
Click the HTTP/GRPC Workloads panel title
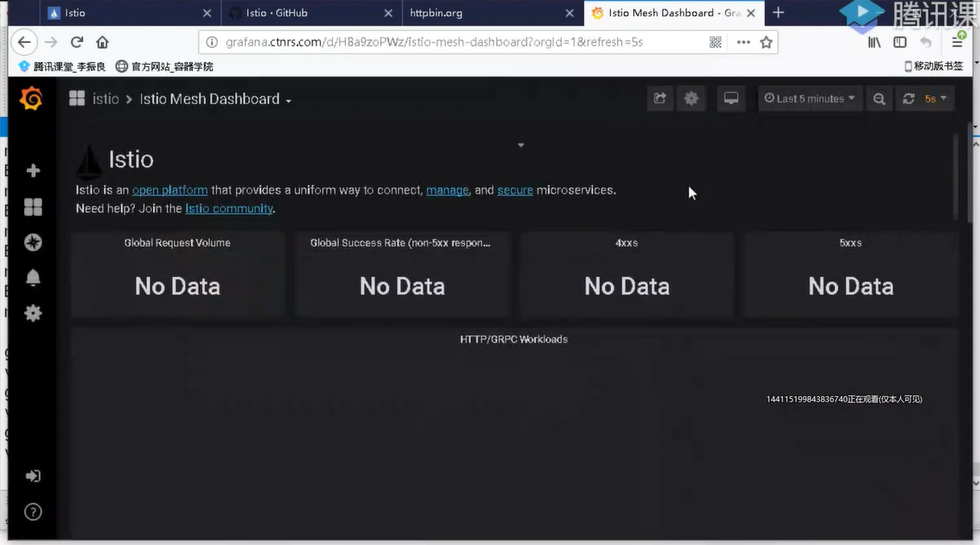[514, 340]
